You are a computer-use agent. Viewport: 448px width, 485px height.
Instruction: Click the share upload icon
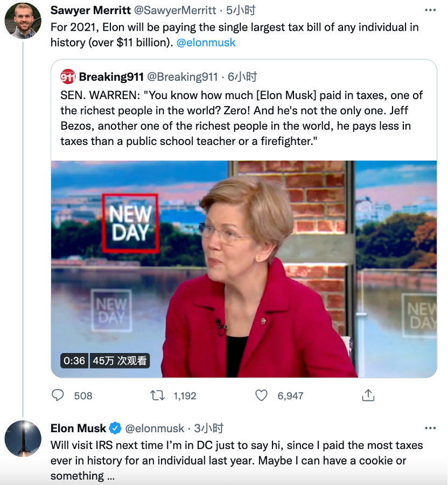(368, 396)
